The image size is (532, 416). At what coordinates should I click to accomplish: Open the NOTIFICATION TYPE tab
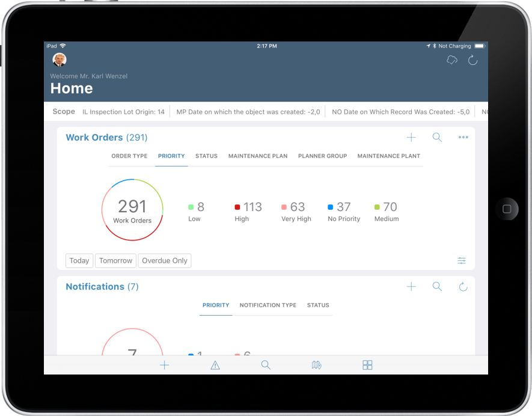(x=268, y=305)
